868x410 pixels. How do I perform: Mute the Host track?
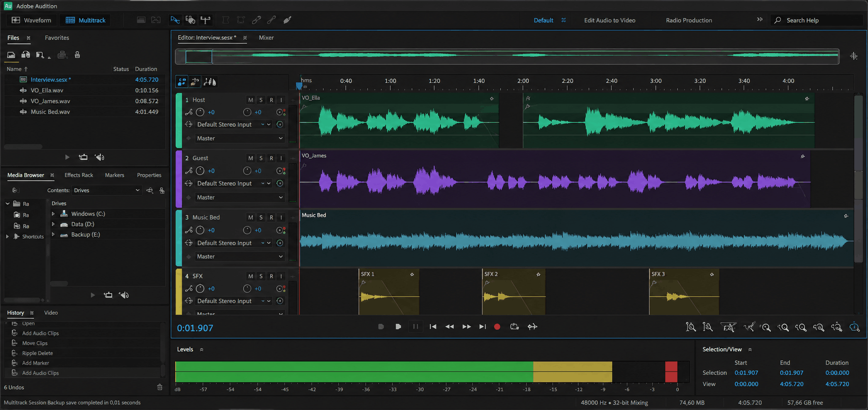251,100
